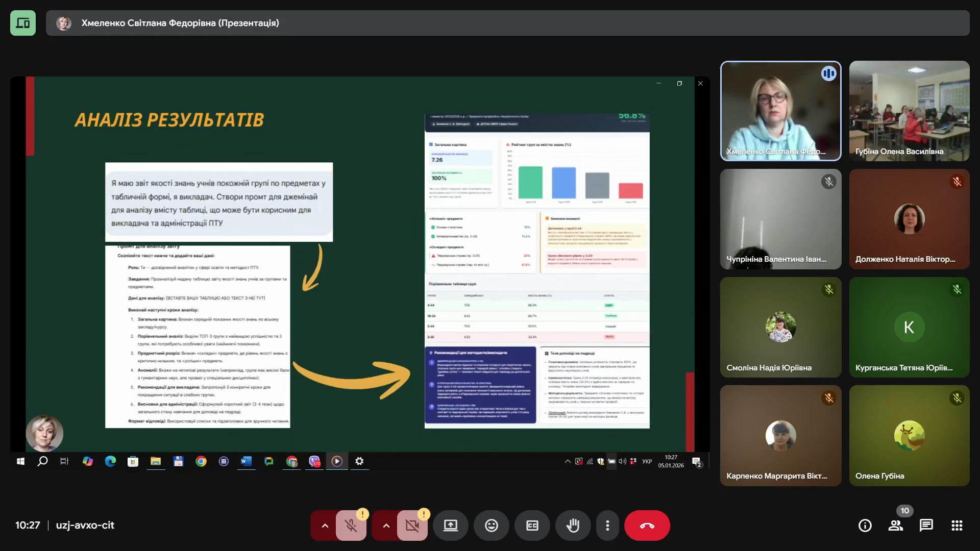Open the activities grid icon
Screen dimensions: 980x551
(x=957, y=525)
